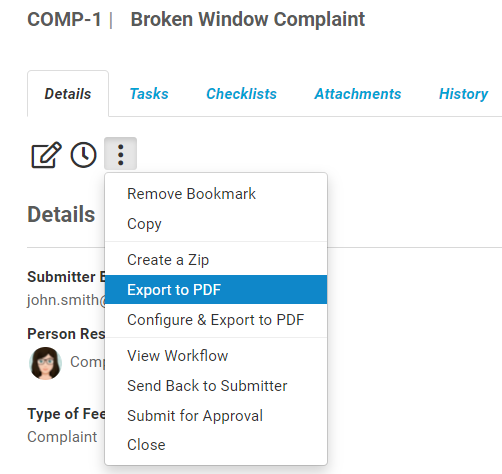Select Copy in the actions menu
502x474 pixels.
pos(216,224)
